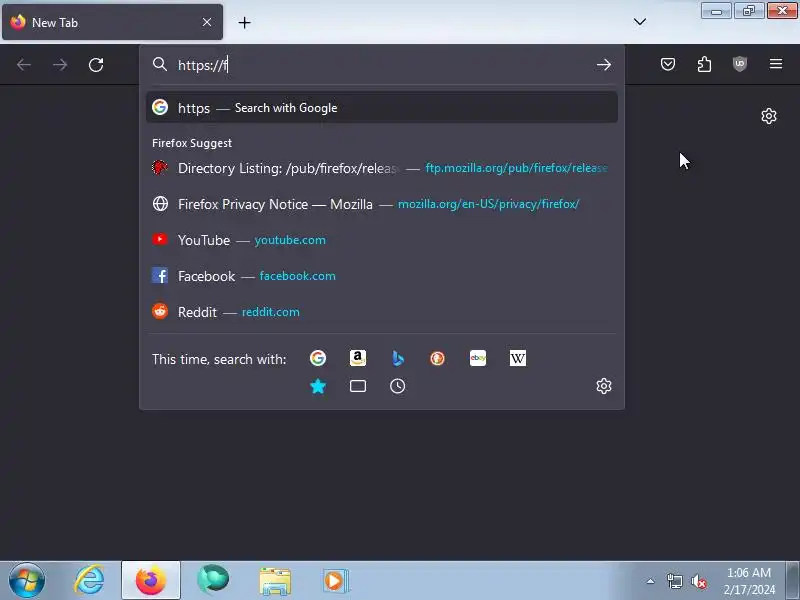
Task: Close the New Tab tab
Action: [x=207, y=22]
